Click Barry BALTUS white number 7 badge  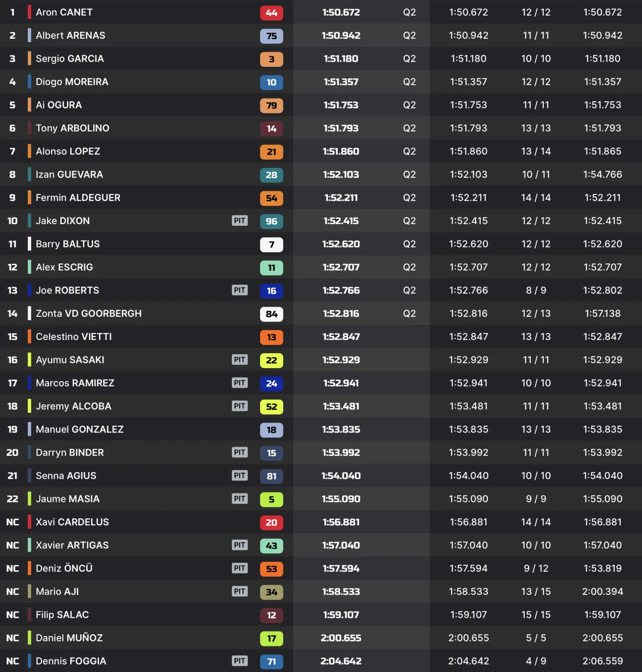pos(271,245)
